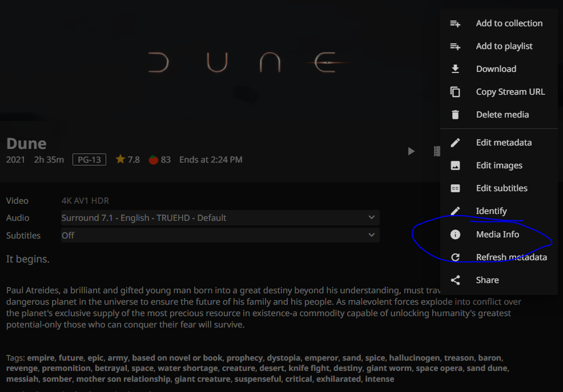Click the Add to playlist icon
The height and width of the screenshot is (392, 563).
pyautogui.click(x=455, y=46)
